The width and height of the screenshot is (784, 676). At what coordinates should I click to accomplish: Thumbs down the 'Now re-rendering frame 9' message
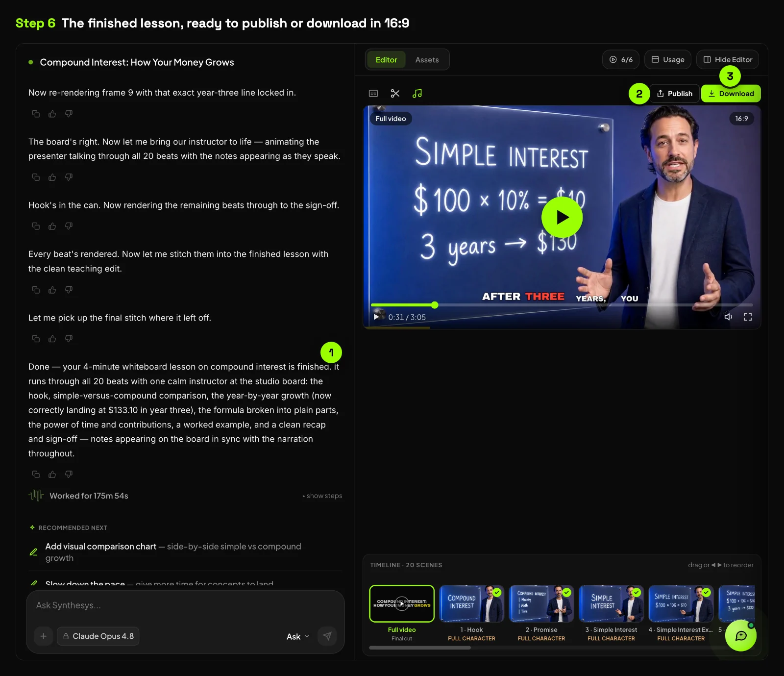point(69,114)
